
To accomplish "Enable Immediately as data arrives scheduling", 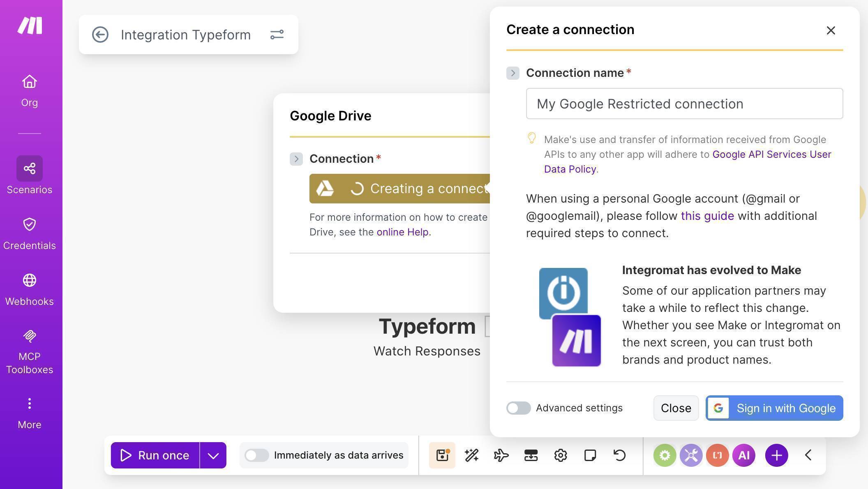I will click(x=257, y=455).
